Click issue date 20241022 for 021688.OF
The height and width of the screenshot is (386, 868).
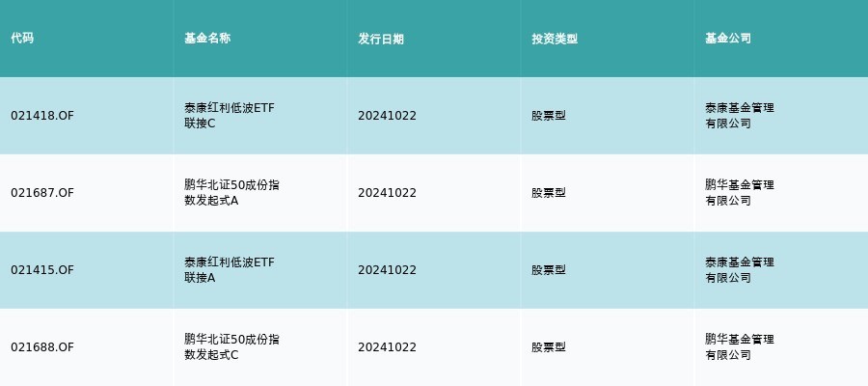pyautogui.click(x=387, y=347)
